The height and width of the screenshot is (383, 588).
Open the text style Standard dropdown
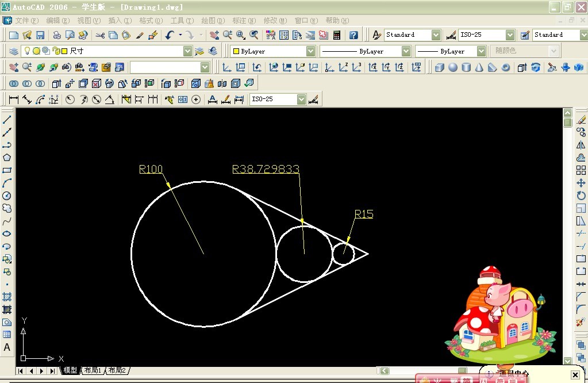[436, 35]
